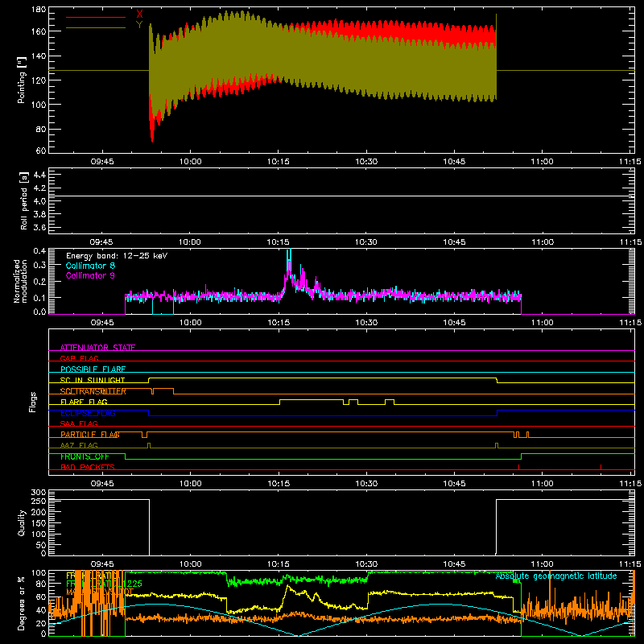Click the yellow FLARE_FLAG label

pyautogui.click(x=84, y=402)
